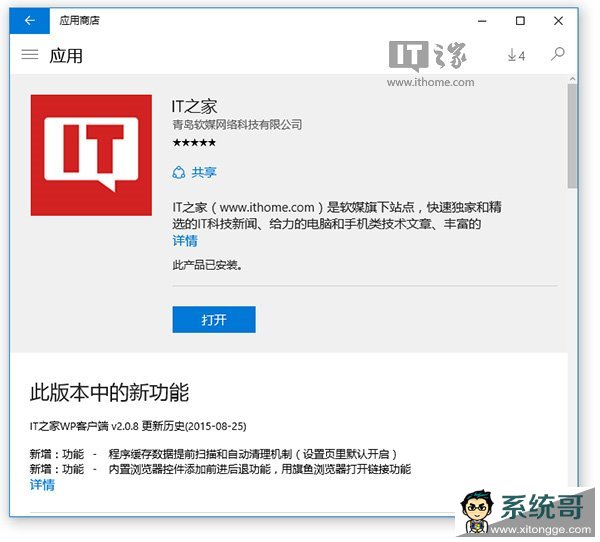Viewport: 600px width, 542px height.
Task: Close the 应用商店 window
Action: tap(558, 21)
